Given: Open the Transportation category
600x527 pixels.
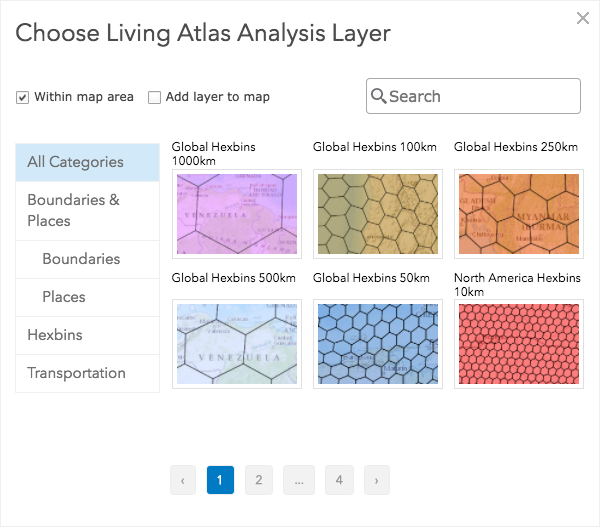Looking at the screenshot, I should (x=87, y=373).
